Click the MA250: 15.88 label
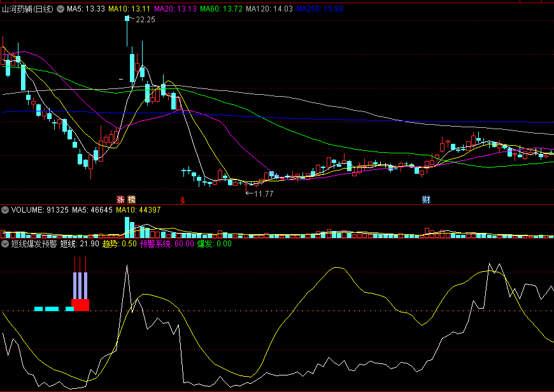The width and height of the screenshot is (554, 392). 320,9
